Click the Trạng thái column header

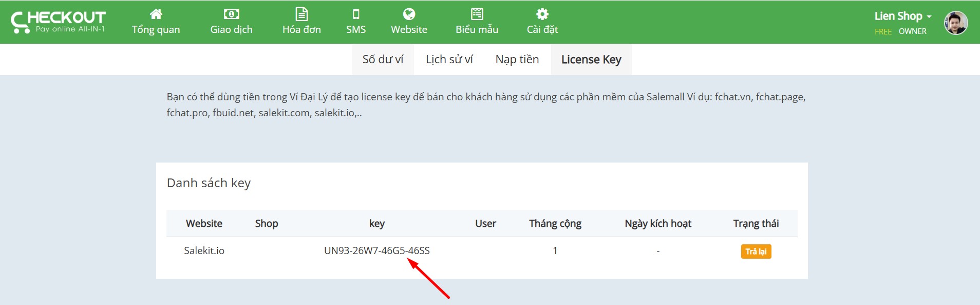point(756,224)
